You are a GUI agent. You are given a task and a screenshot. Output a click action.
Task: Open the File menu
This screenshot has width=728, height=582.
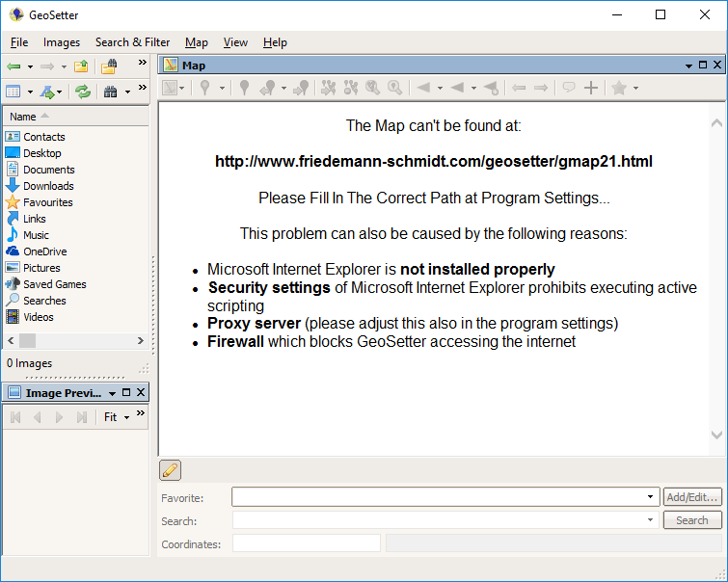(19, 42)
